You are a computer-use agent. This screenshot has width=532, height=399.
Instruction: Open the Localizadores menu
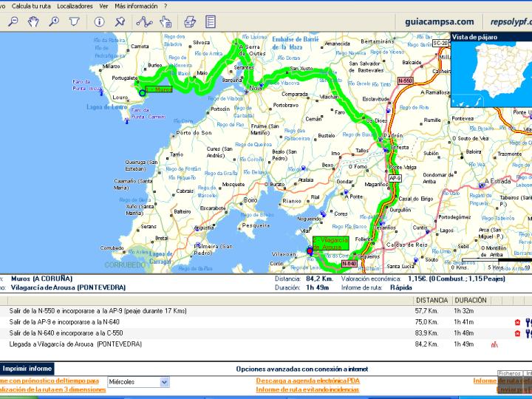click(x=75, y=5)
